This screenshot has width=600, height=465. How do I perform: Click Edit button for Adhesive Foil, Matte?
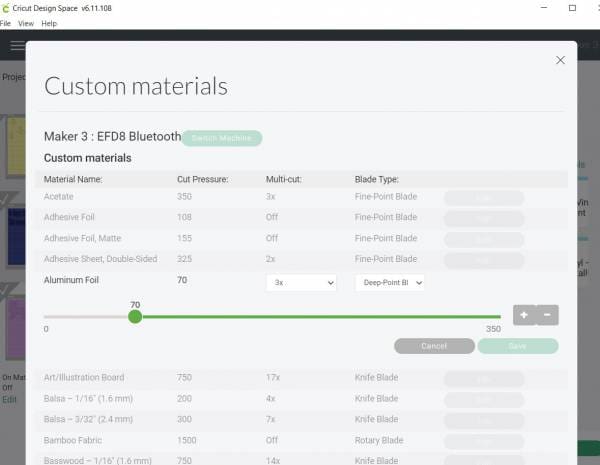tap(484, 240)
